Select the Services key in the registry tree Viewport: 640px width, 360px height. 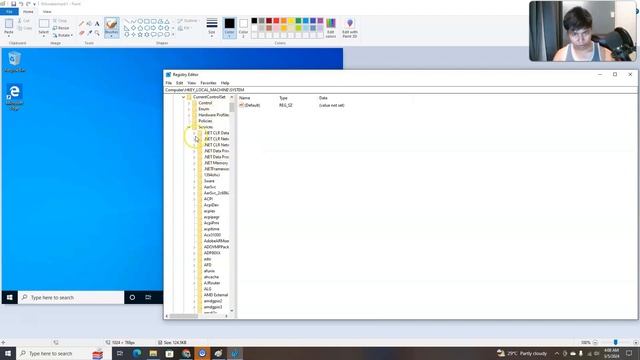click(205, 127)
